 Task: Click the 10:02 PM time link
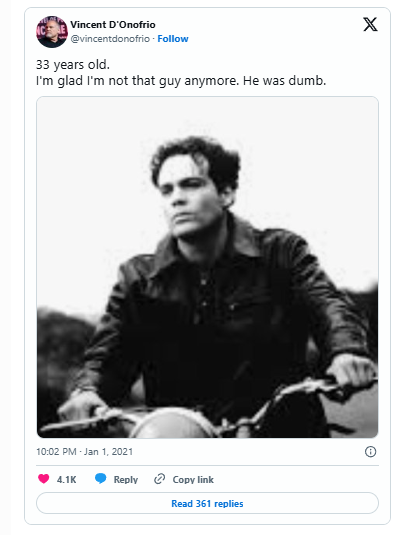pos(56,451)
